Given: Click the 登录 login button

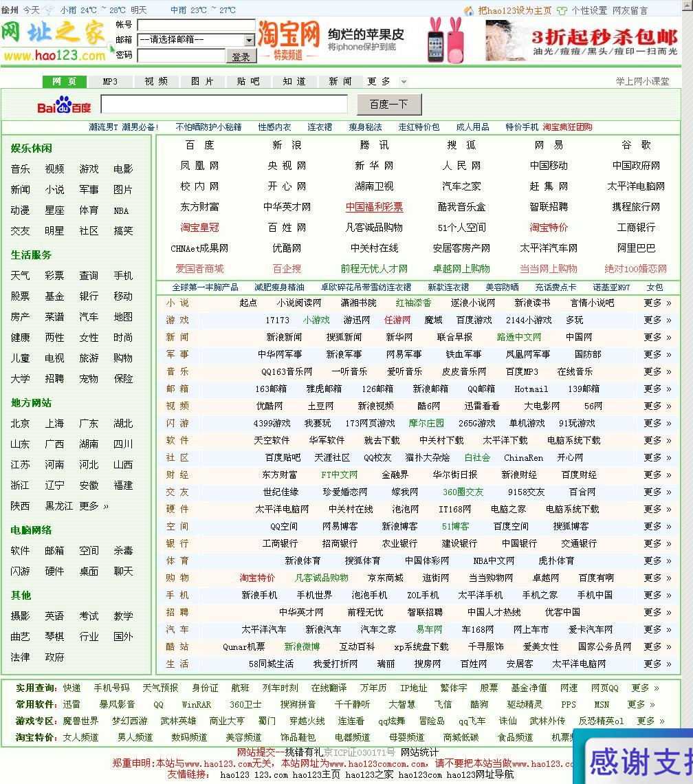Looking at the screenshot, I should [241, 56].
